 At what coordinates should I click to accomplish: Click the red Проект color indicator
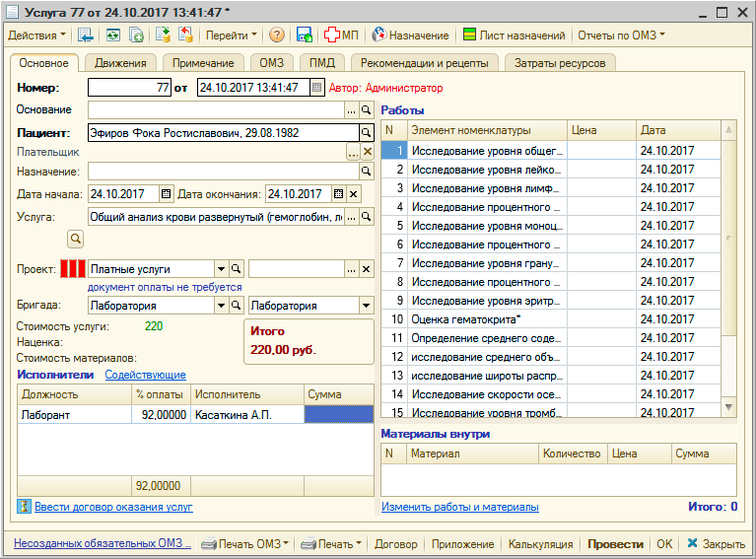tap(73, 269)
